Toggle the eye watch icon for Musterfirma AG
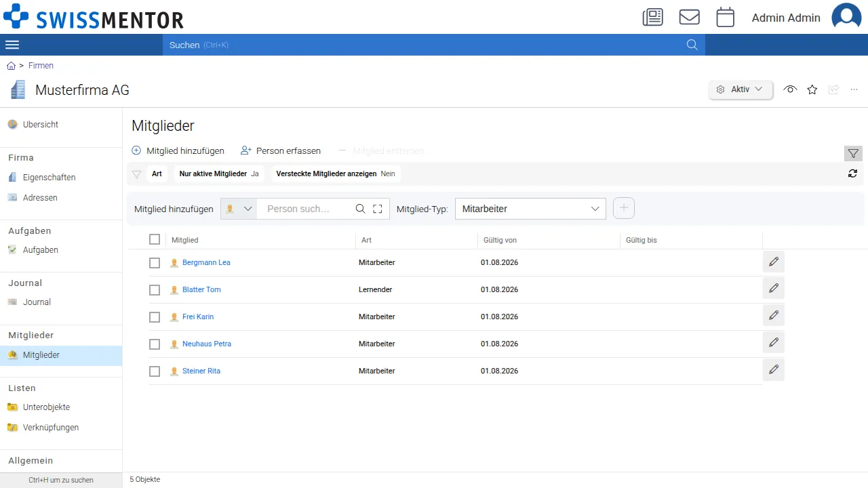The image size is (868, 488). tap(789, 89)
